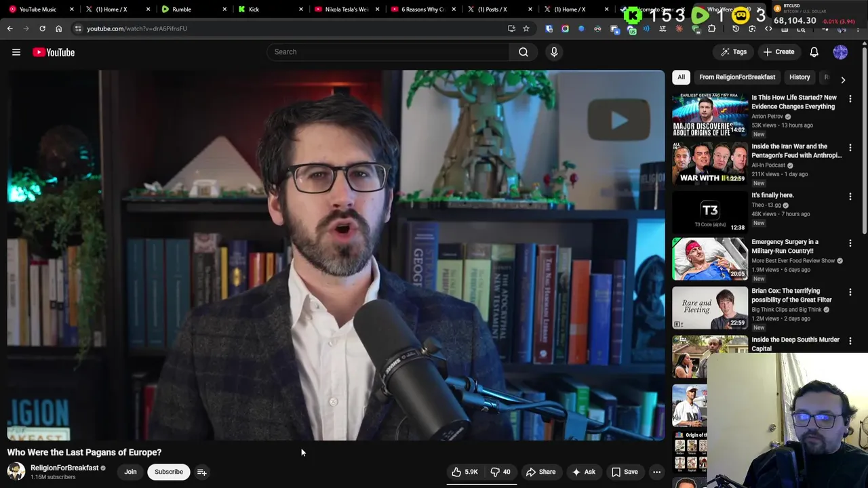Image resolution: width=868 pixels, height=488 pixels.
Task: Open Anton Petrov origins of life thumbnail
Action: coord(710,115)
